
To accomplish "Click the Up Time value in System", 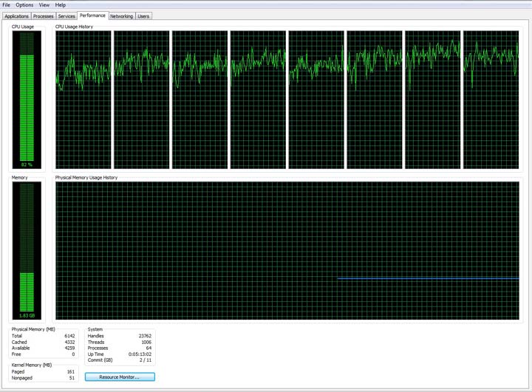I will (x=140, y=354).
